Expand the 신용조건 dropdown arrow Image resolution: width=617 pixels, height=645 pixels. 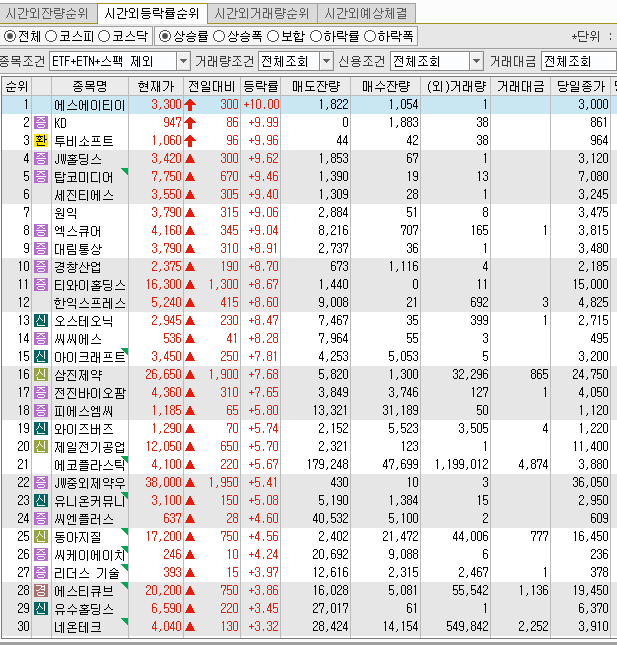476,62
